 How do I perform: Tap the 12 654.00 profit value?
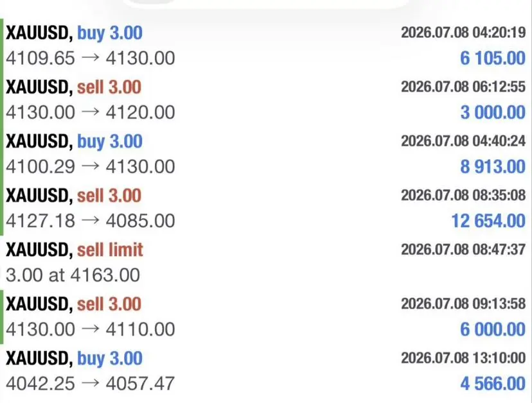(x=488, y=221)
